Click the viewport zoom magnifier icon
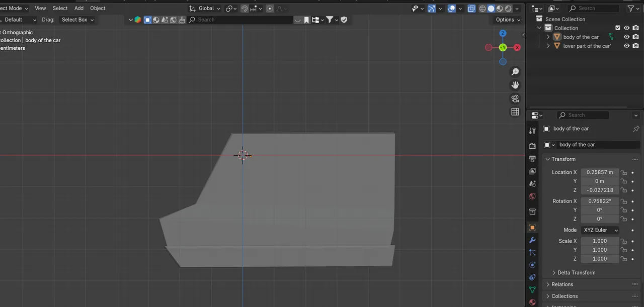 click(x=515, y=72)
